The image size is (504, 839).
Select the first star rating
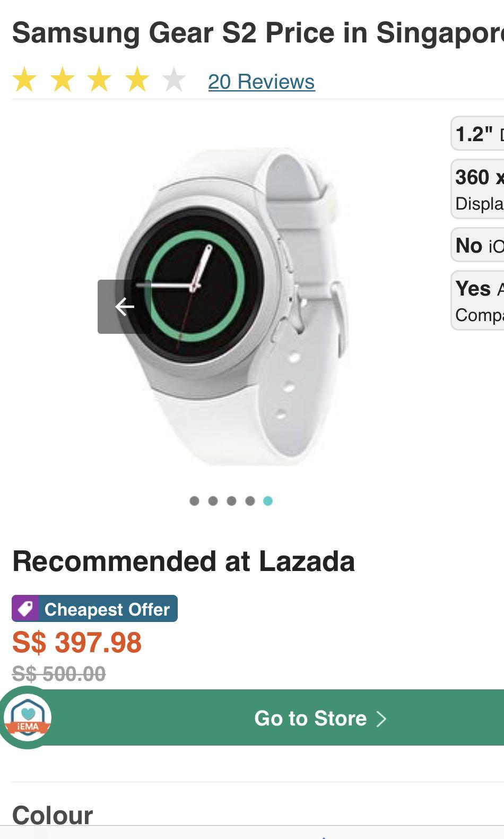(x=24, y=81)
